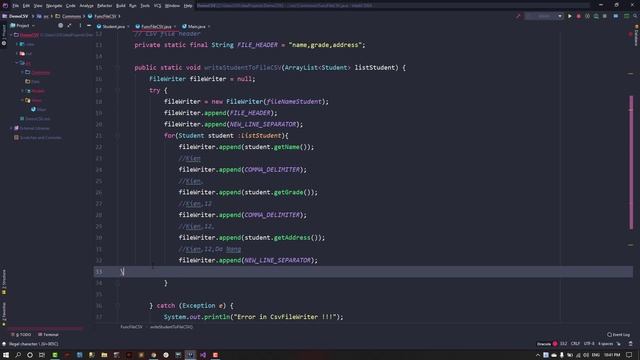The width and height of the screenshot is (640, 360).
Task: Run the program with the green play icon
Action: (570, 16)
